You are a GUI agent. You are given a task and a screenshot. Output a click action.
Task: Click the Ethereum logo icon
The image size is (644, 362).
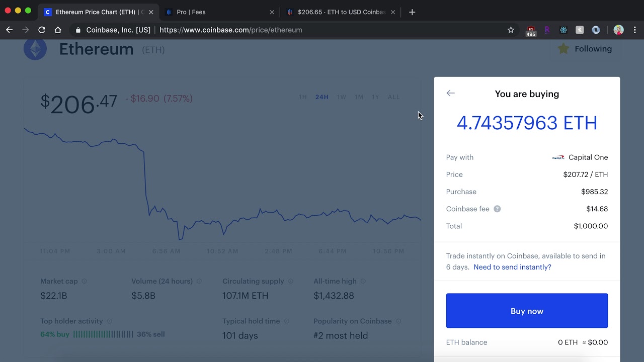click(35, 49)
